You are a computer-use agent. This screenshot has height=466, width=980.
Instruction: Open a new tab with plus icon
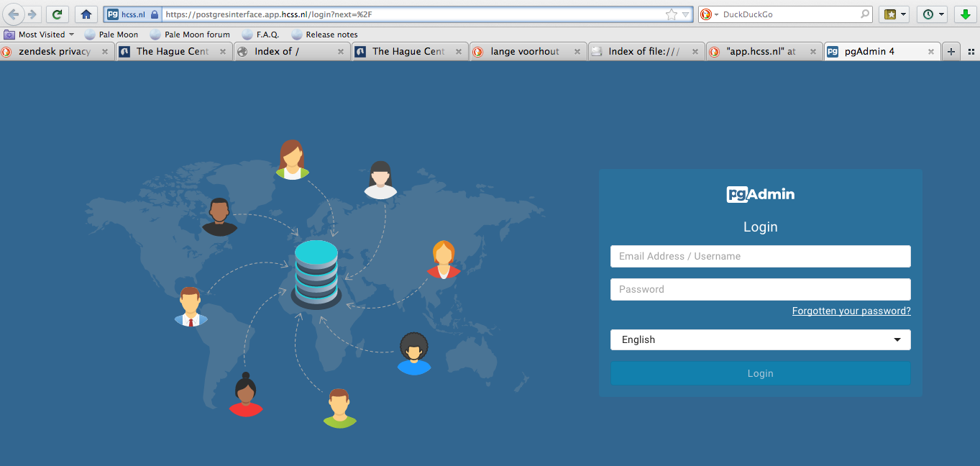[x=951, y=52]
